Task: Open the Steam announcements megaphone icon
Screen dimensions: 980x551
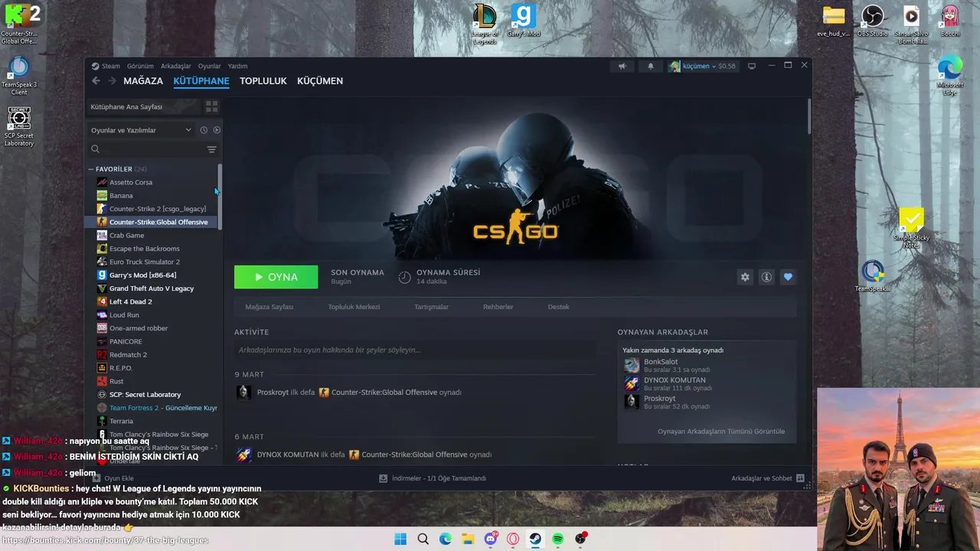Action: pyautogui.click(x=622, y=66)
